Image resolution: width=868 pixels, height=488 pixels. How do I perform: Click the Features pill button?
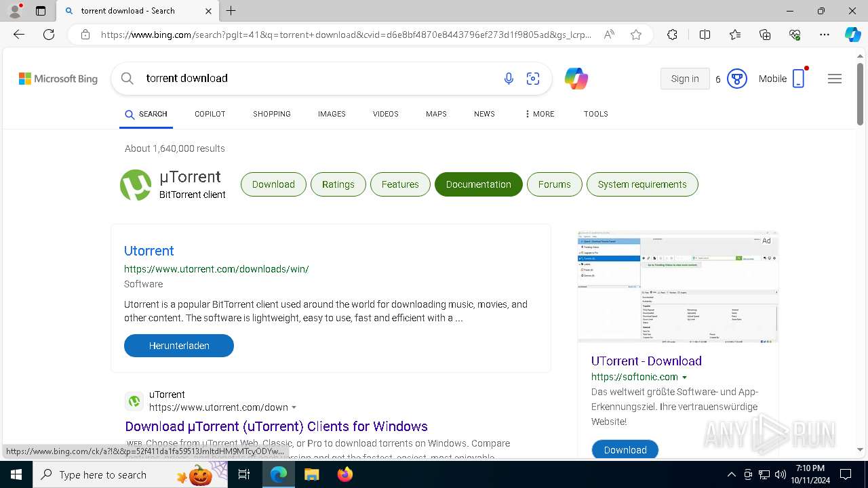400,184
